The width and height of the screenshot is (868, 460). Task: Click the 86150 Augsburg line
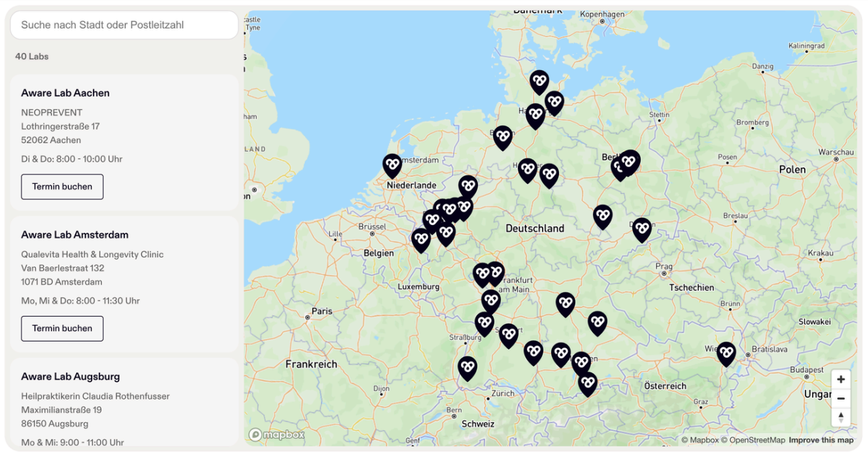tap(55, 424)
